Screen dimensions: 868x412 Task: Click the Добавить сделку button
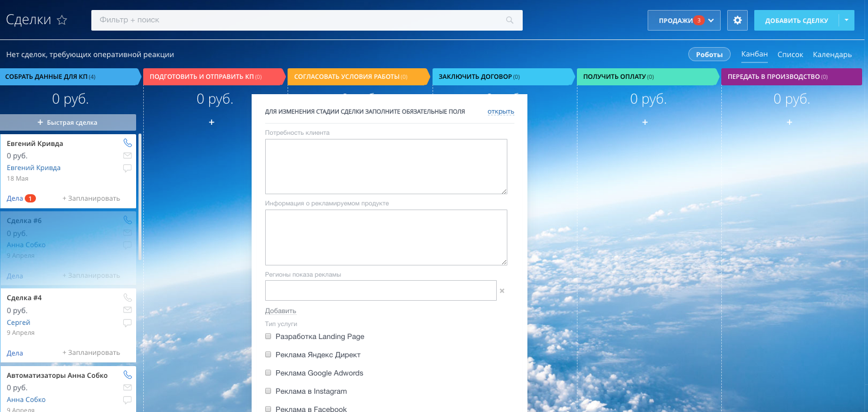pos(796,20)
